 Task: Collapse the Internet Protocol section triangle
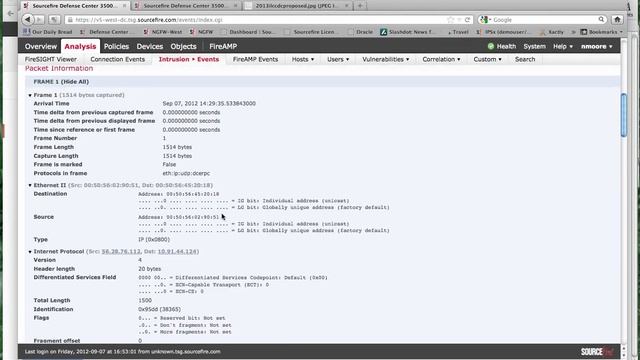[x=30, y=252]
